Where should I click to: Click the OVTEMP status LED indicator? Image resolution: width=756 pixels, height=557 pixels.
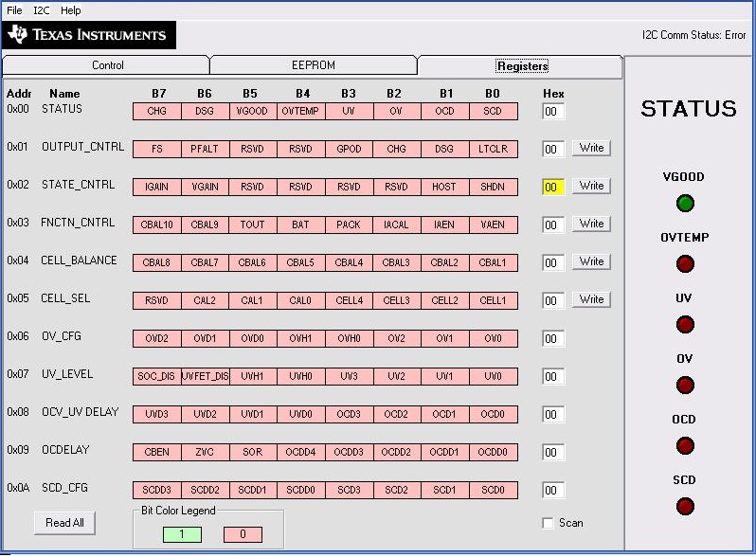pyautogui.click(x=685, y=263)
